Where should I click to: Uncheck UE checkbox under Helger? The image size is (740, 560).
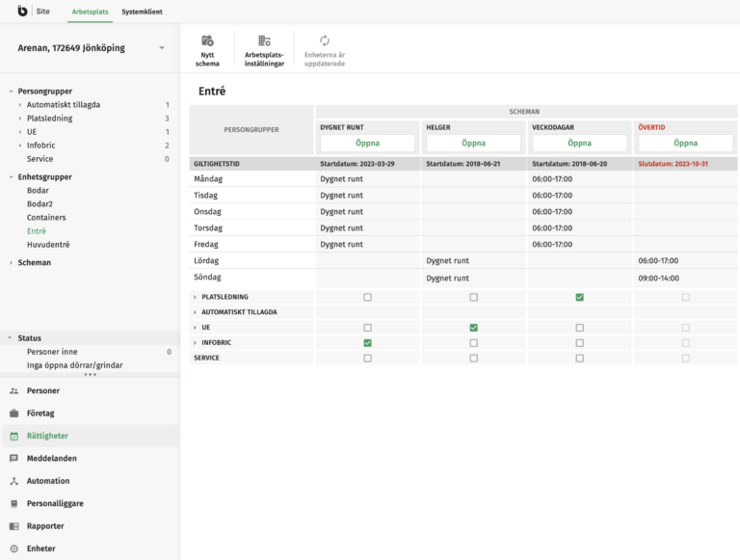tap(473, 328)
